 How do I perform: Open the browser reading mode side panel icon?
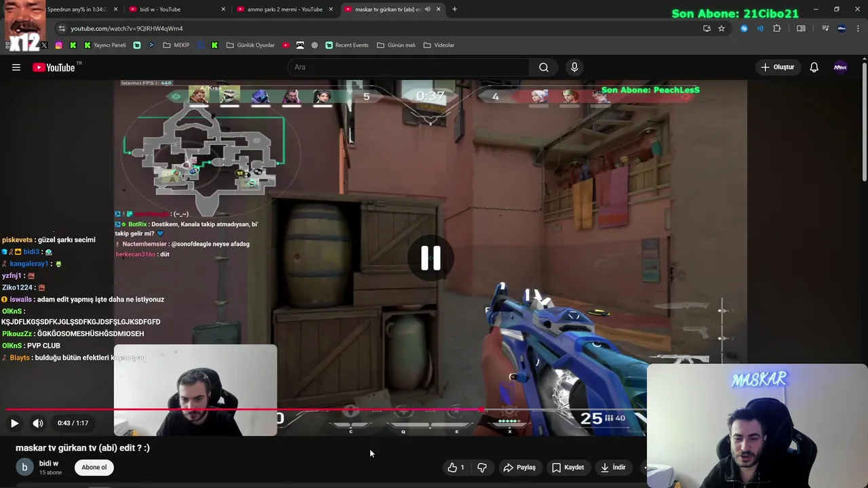click(801, 28)
